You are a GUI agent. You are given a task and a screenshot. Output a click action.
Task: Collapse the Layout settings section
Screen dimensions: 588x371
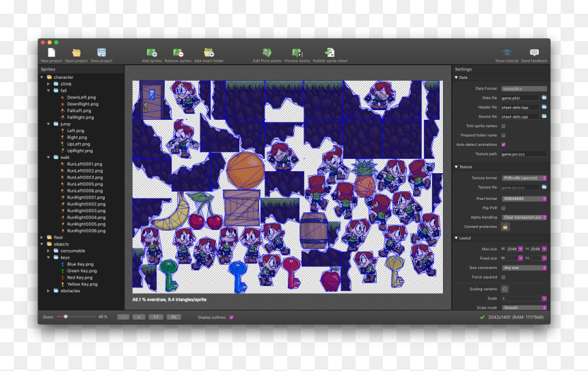tap(456, 238)
